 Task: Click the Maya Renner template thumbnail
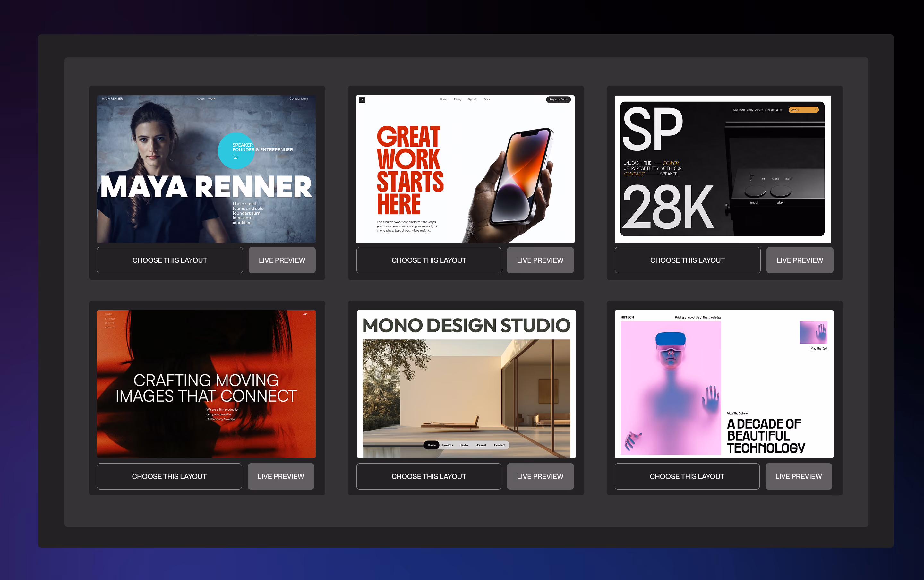(206, 169)
